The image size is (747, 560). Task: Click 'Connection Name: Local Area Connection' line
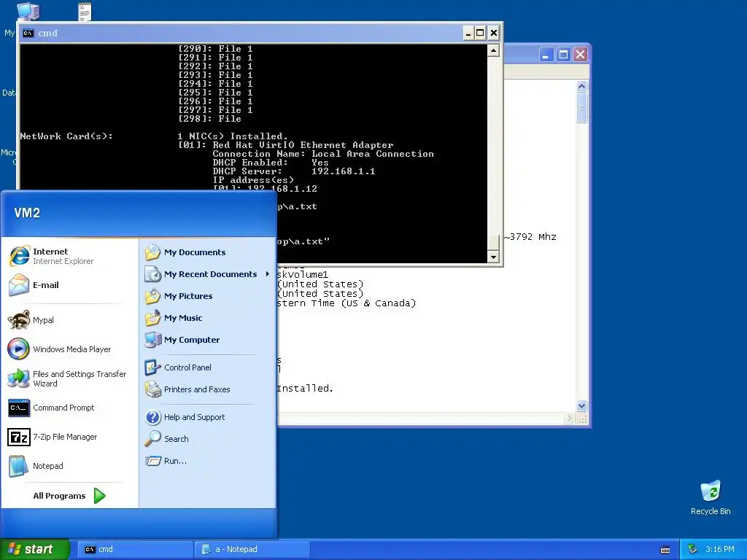(323, 154)
